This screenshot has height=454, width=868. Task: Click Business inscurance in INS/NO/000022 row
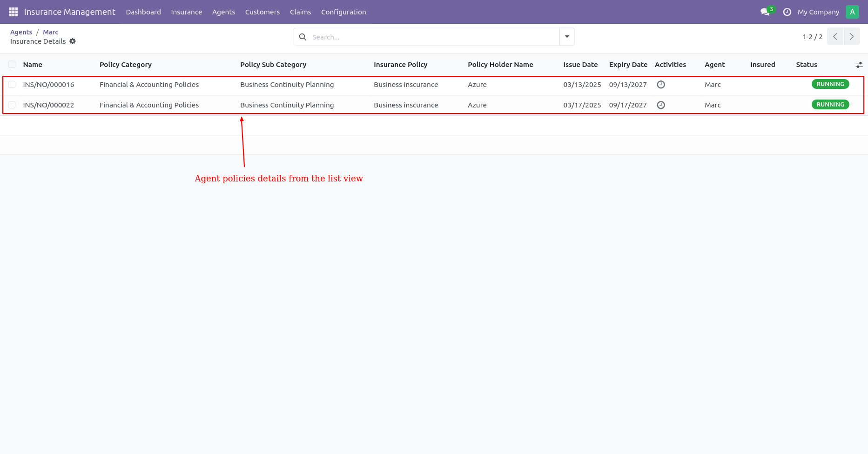point(406,105)
